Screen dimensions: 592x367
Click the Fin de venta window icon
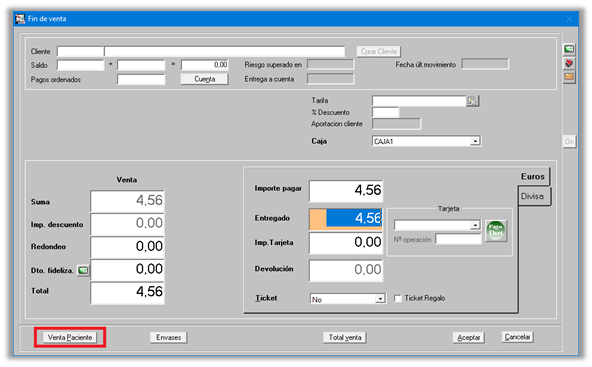(x=20, y=19)
